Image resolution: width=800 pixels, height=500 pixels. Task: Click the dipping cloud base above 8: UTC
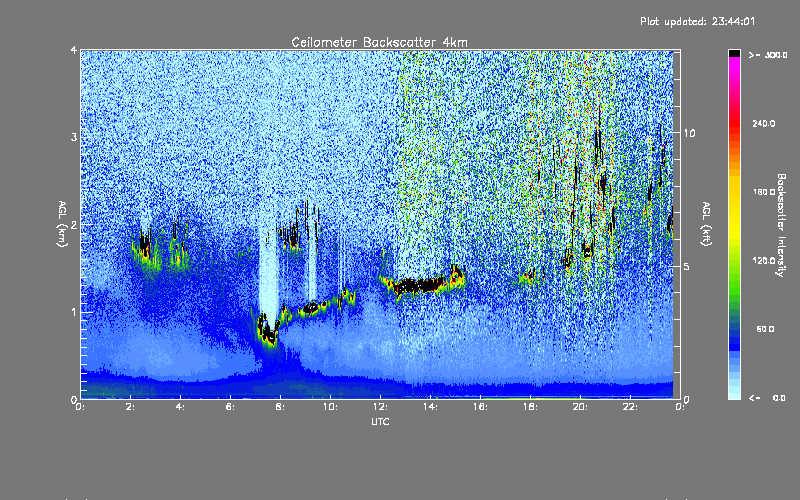point(268,331)
